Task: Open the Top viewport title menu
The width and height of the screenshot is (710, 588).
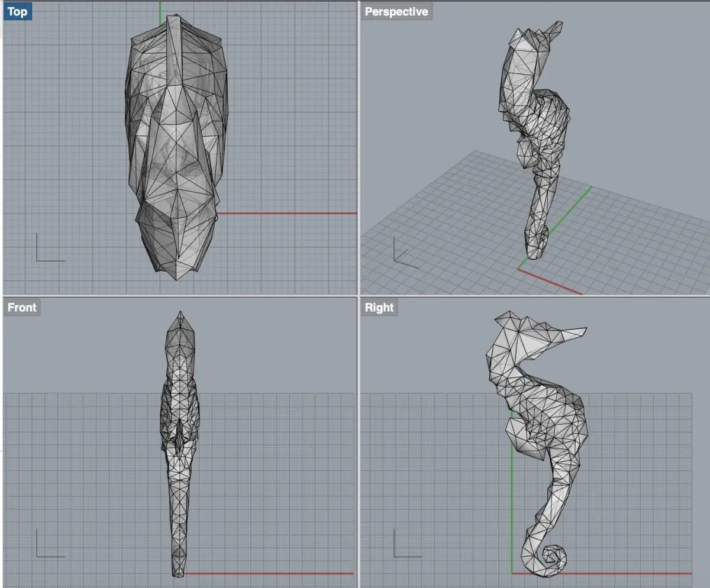Action: (18, 11)
